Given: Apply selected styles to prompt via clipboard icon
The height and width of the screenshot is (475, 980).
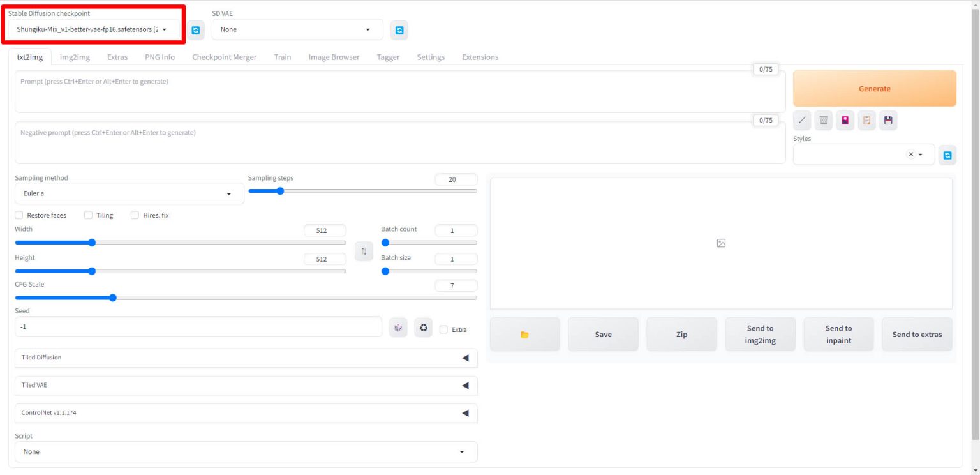Looking at the screenshot, I should 866,120.
